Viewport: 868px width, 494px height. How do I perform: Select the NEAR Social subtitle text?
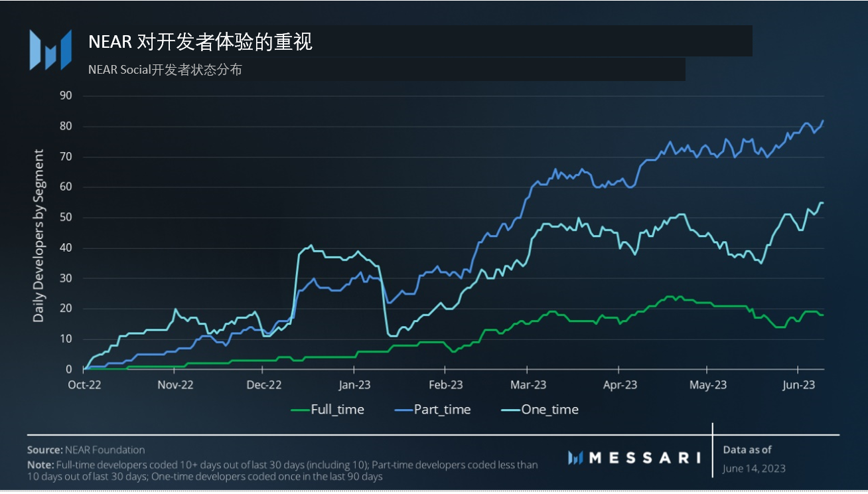pyautogui.click(x=165, y=70)
